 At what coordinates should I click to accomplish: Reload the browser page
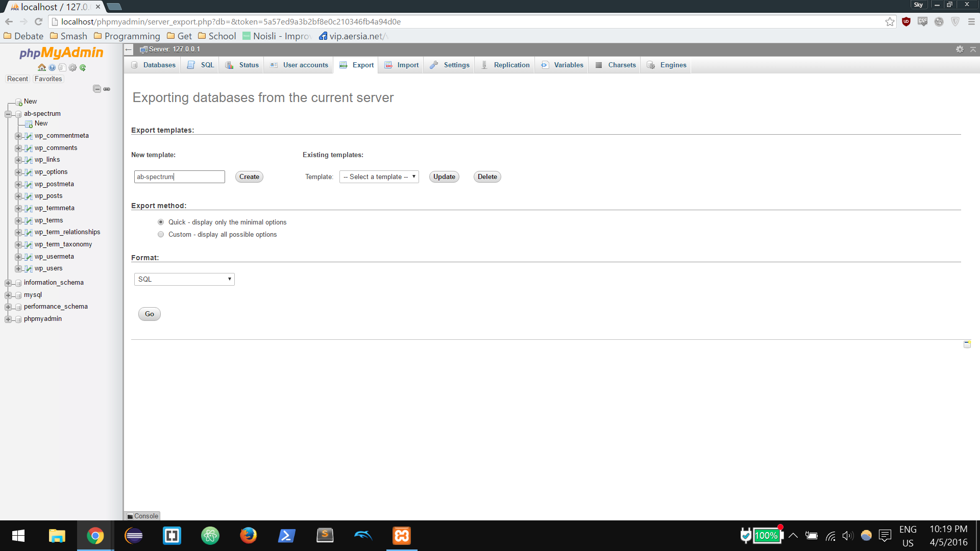pos(38,21)
